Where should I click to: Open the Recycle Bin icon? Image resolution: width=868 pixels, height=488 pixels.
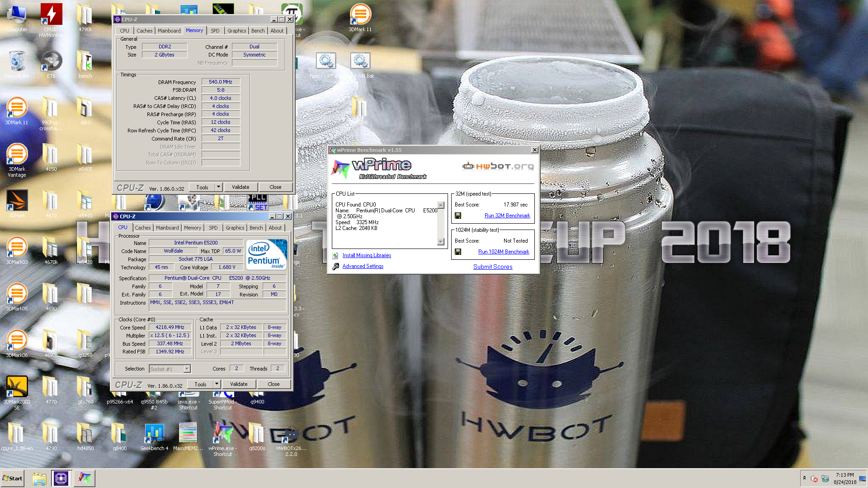pyautogui.click(x=17, y=64)
